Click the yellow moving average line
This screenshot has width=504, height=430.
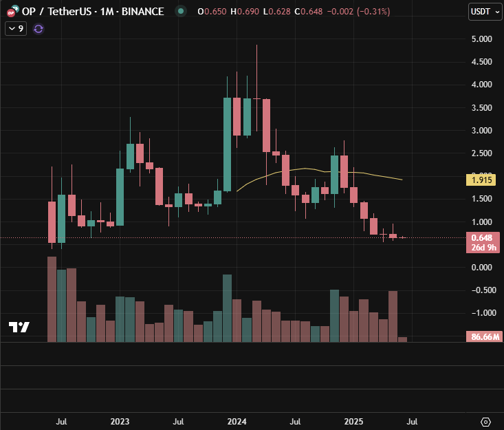[305, 168]
